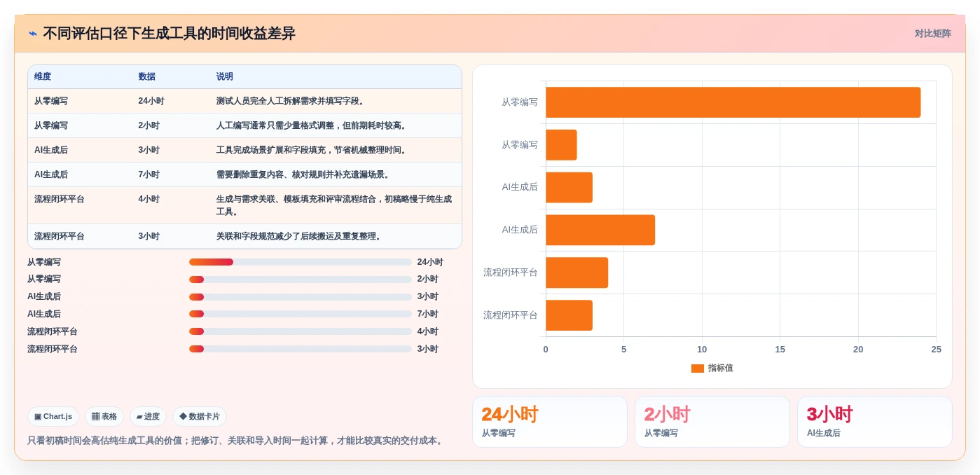
Task: Click the AI生成后 progress bar labeled 3小时
Action: pyautogui.click(x=300, y=297)
